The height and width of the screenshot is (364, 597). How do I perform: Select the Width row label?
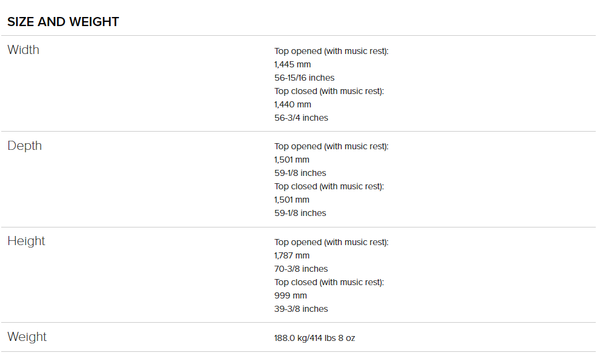[23, 50]
